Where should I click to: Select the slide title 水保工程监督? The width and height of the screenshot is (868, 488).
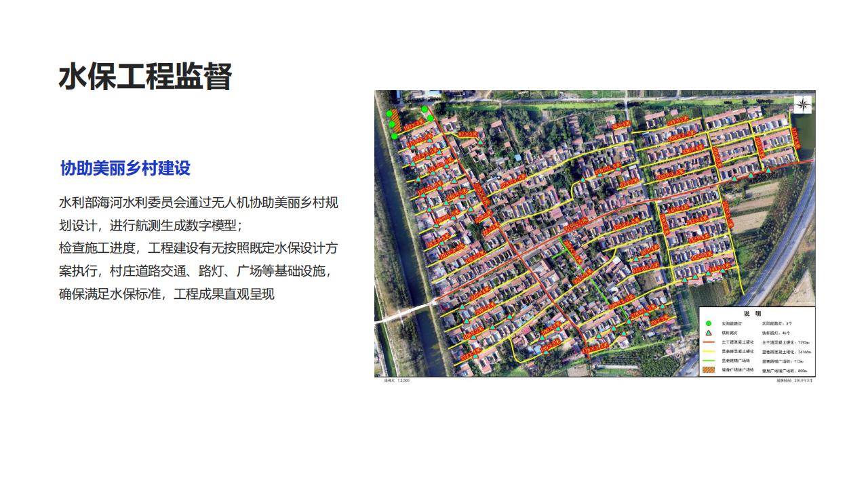click(145, 77)
